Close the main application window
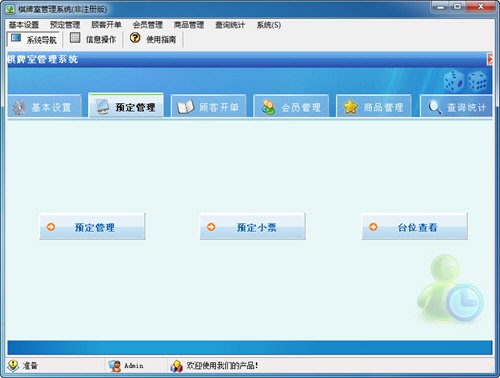Viewport: 500px width, 378px height. pyautogui.click(x=480, y=7)
